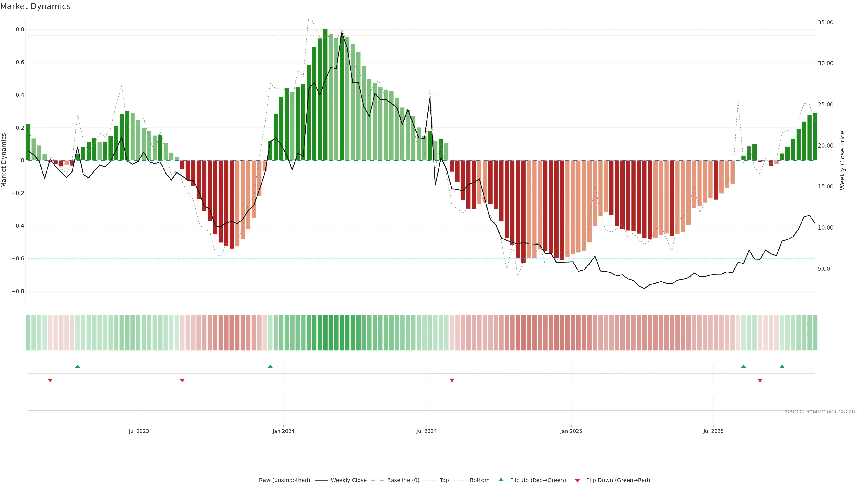Click the Jan 2025 x-axis label
Image resolution: width=868 pixels, height=488 pixels.
click(x=571, y=431)
